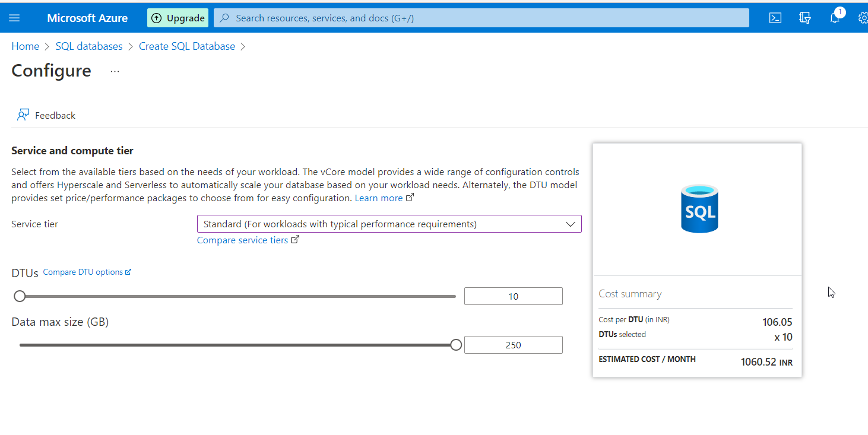868x435 pixels.
Task: Click the Data max size slider handle
Action: coord(456,345)
